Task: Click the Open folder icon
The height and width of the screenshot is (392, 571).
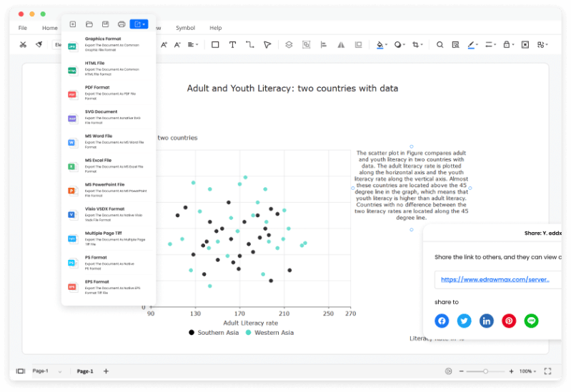Action: [x=89, y=24]
